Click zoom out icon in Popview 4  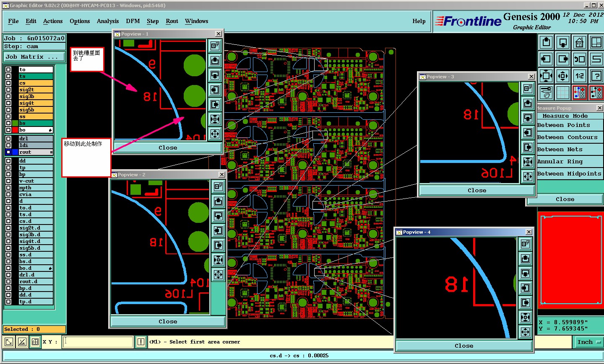click(x=525, y=332)
